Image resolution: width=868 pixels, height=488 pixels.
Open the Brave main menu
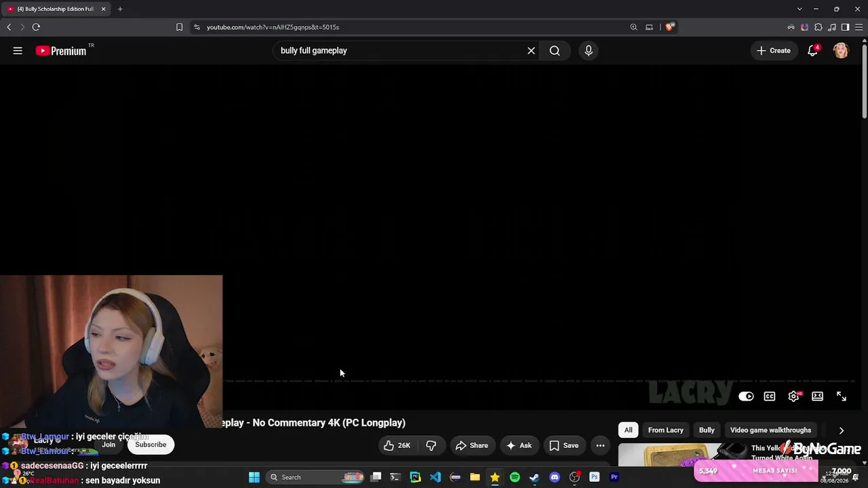[859, 27]
